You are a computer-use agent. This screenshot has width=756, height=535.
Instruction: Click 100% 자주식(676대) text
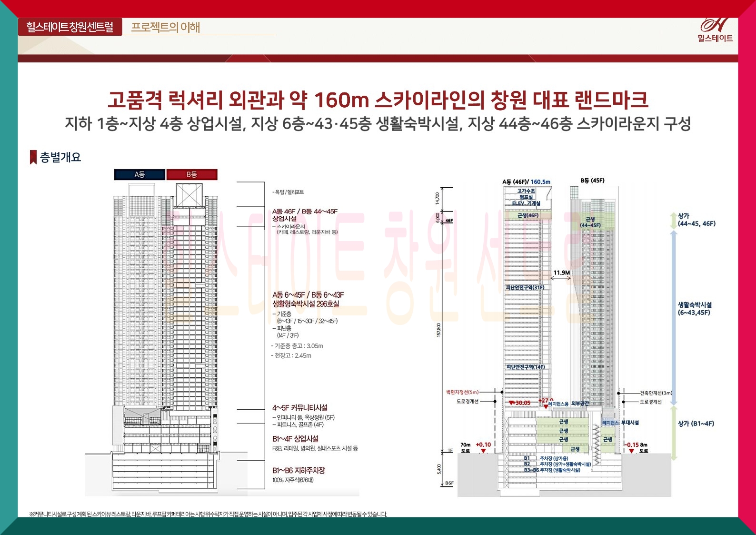pos(293,480)
